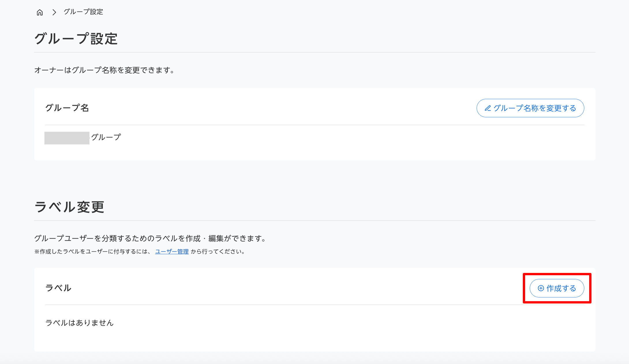Click description グループユーザーを分類するためのラベルを作成・編集ができます。
Viewport: 629px width, 364px height.
(150, 238)
